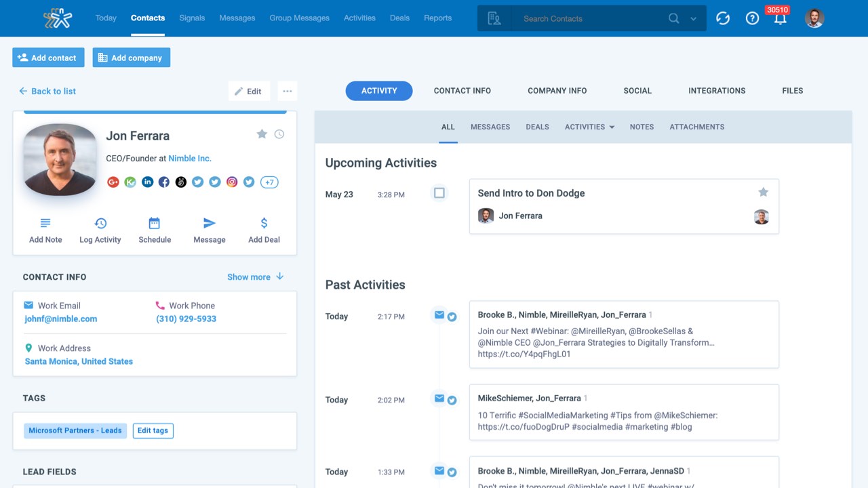Click the johnf@nimble.com email link
This screenshot has width=868, height=488.
click(x=61, y=319)
